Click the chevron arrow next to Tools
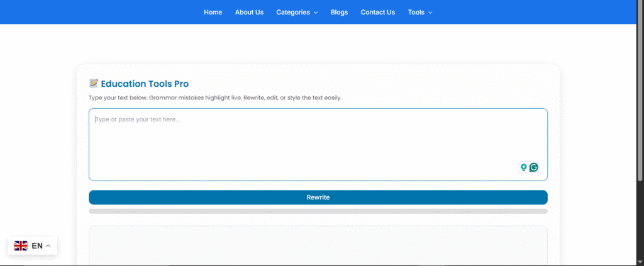The image size is (644, 266). point(430,13)
